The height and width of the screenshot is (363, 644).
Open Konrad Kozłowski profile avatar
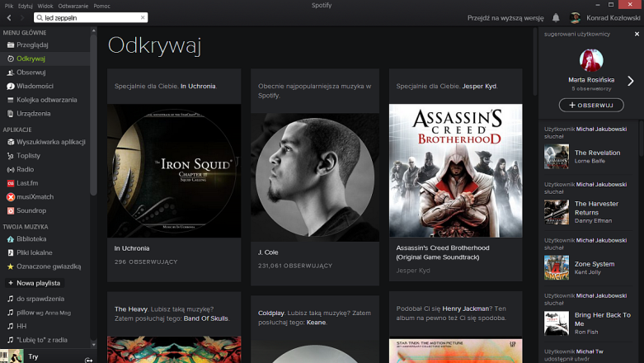[x=576, y=17]
